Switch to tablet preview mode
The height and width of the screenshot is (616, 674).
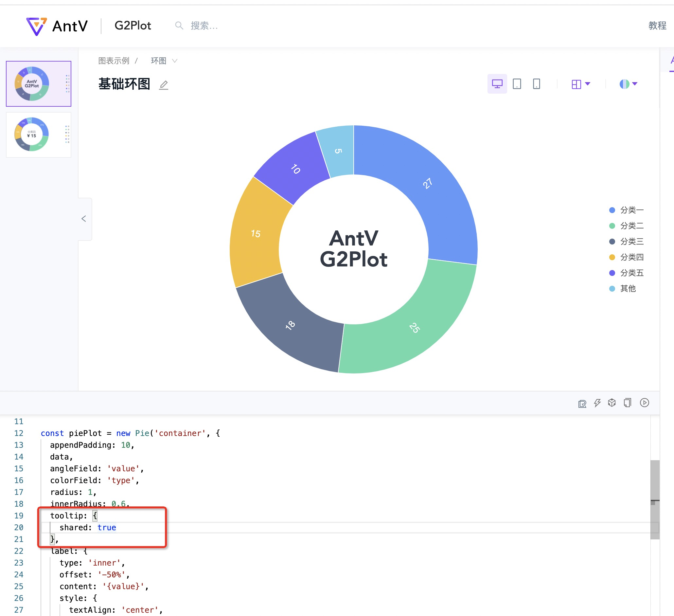click(517, 84)
